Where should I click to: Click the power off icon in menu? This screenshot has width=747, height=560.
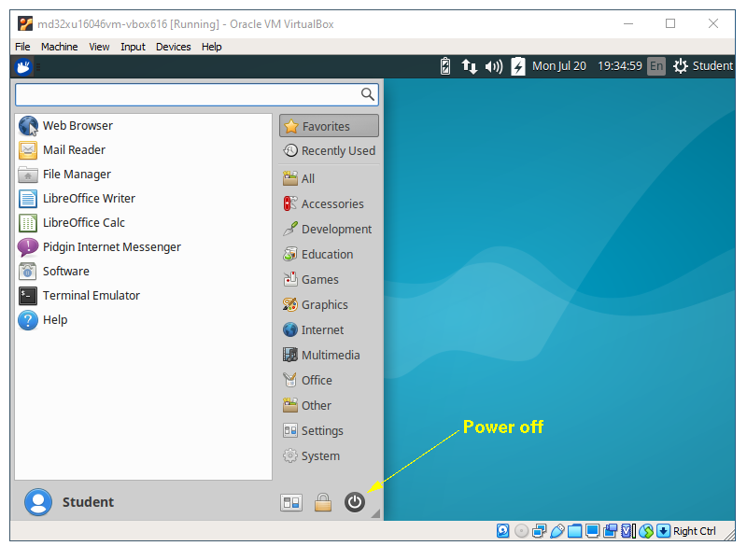355,502
